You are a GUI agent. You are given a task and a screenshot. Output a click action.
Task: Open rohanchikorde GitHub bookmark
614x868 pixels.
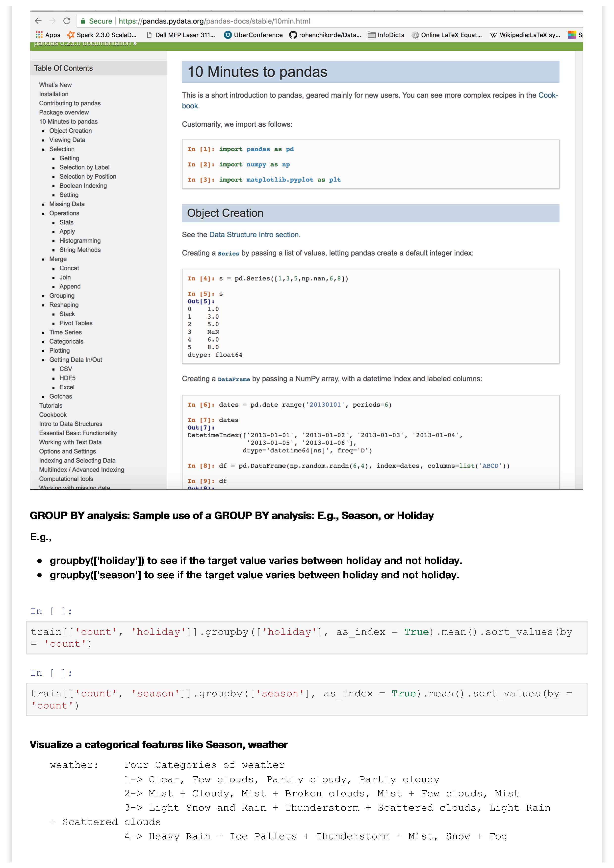325,35
